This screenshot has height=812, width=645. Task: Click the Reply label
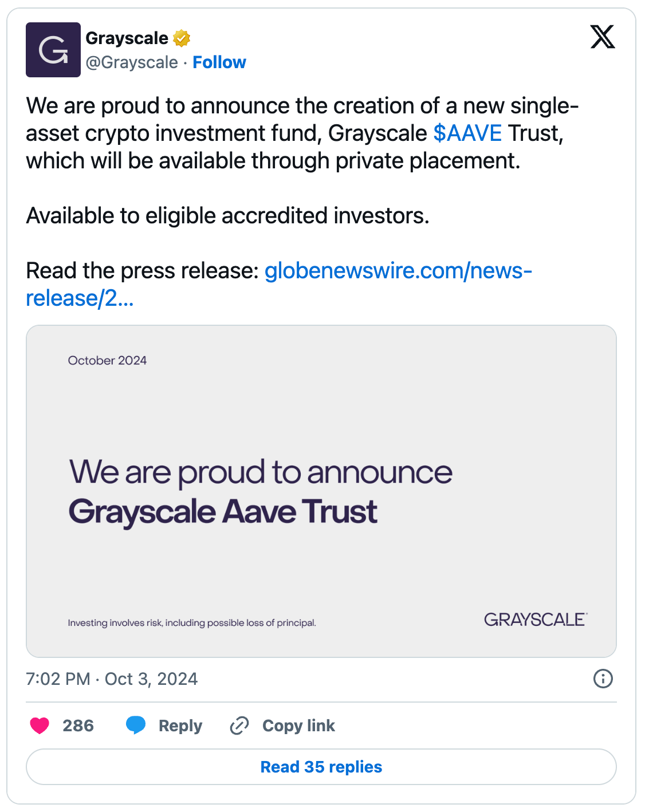pyautogui.click(x=180, y=726)
